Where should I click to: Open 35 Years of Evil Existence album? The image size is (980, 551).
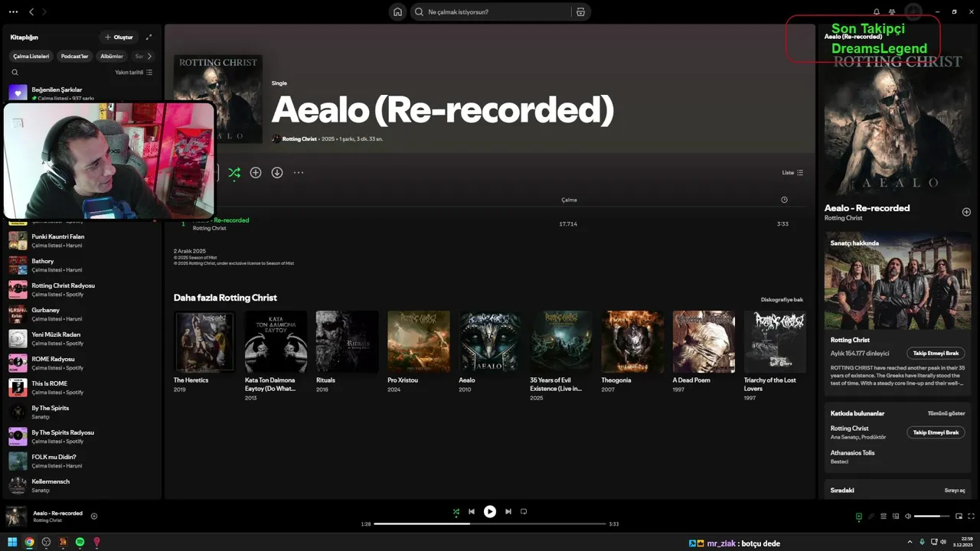(x=561, y=341)
